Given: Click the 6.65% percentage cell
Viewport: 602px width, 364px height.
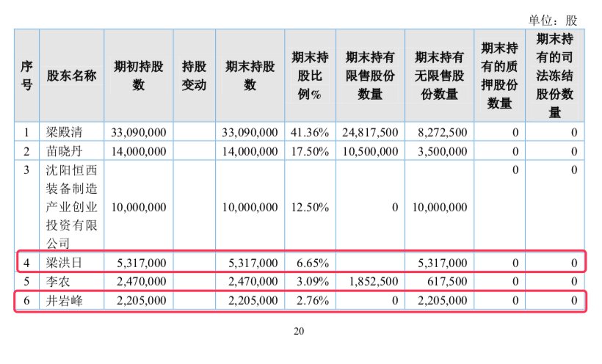Looking at the screenshot, I should click(313, 263).
